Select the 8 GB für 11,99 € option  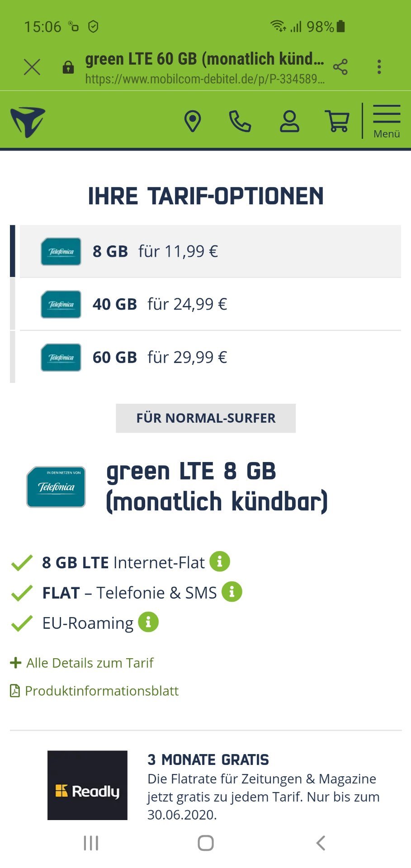pos(210,251)
